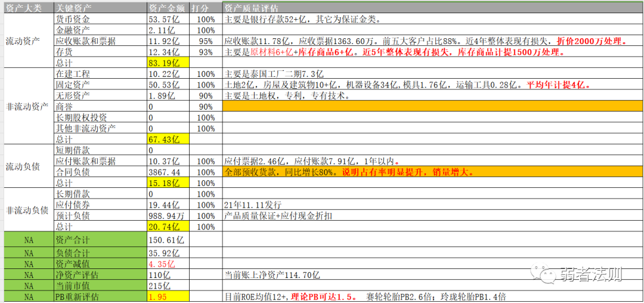644x303 pixels.
Task: Click the 产品质量保证+应付现金折扣 note cell
Action: click(x=433, y=215)
